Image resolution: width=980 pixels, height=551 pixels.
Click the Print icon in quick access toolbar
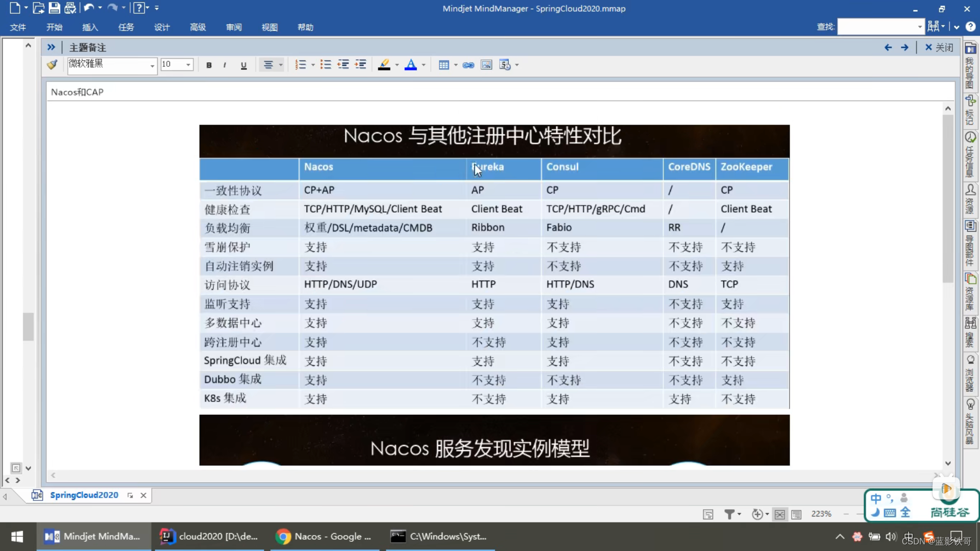point(70,8)
